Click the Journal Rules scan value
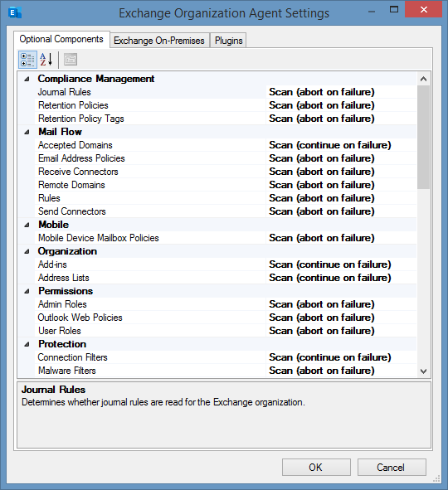Image resolution: width=448 pixels, height=490 pixels. click(342, 92)
